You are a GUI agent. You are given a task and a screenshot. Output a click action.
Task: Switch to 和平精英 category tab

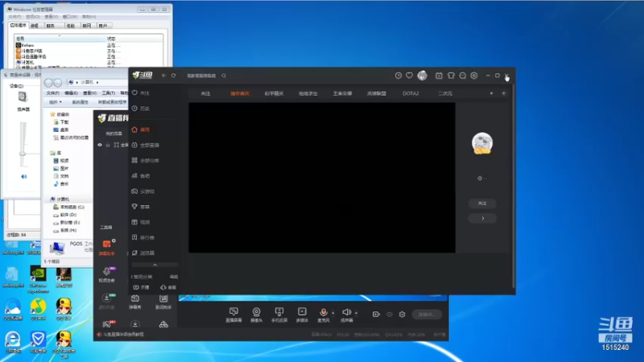274,93
